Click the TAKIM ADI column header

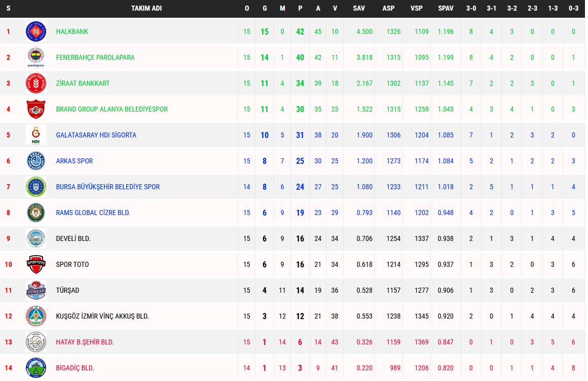[x=146, y=9]
